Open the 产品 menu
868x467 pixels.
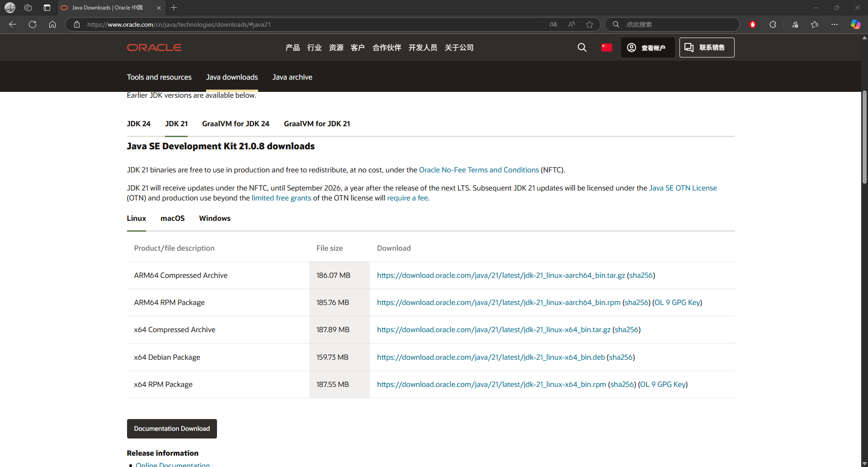292,48
